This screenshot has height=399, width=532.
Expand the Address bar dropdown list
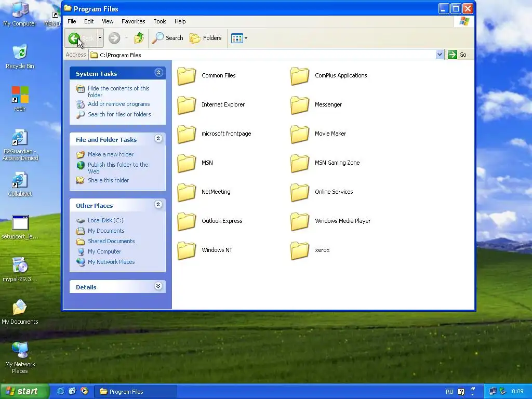tap(440, 55)
